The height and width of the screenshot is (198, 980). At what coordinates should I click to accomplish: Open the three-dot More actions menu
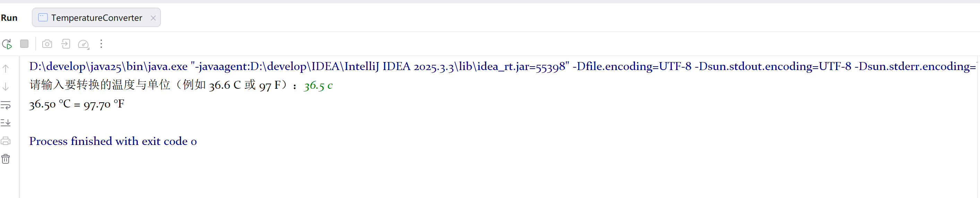click(x=101, y=44)
